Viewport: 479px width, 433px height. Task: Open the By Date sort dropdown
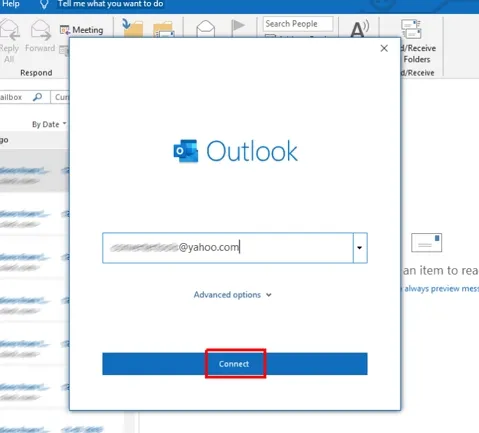click(x=49, y=124)
